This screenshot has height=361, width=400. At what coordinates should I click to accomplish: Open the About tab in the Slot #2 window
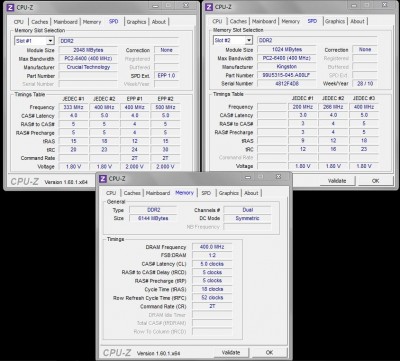357,21
